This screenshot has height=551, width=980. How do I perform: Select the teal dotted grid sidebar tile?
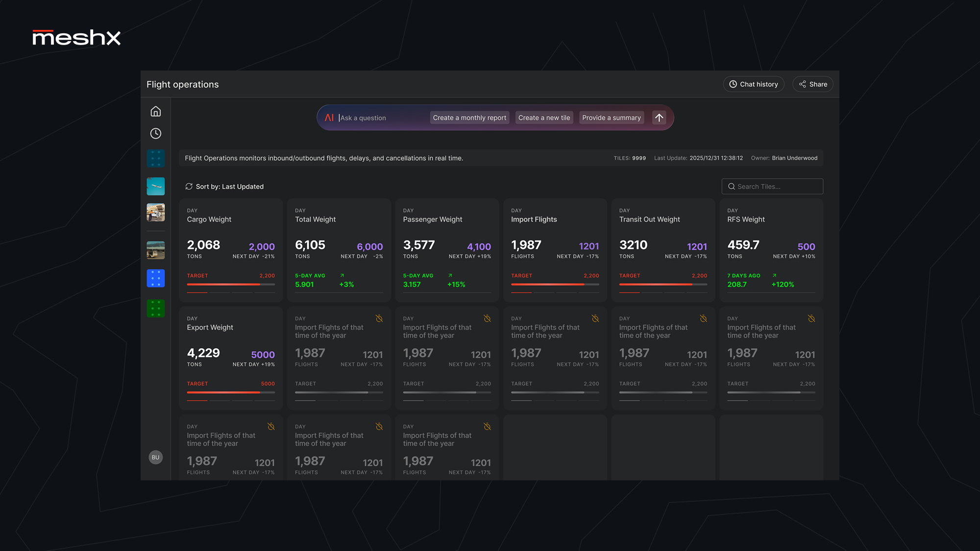(x=155, y=159)
